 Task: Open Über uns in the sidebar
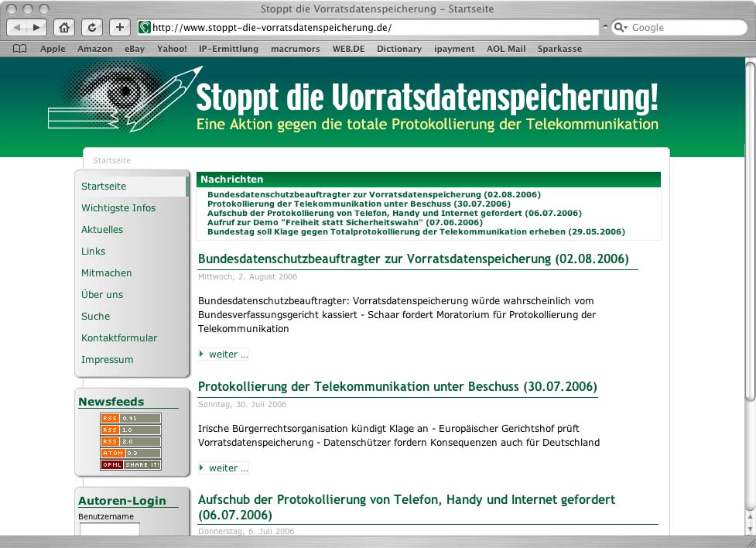pos(102,294)
